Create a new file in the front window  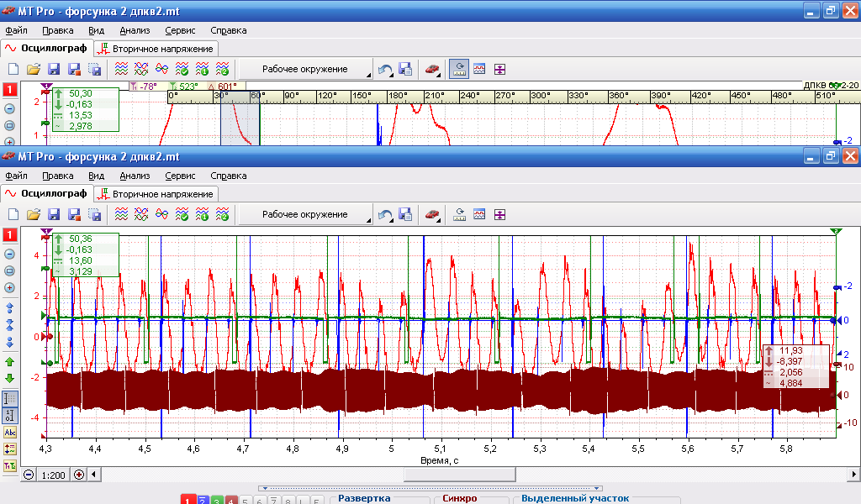[13, 214]
